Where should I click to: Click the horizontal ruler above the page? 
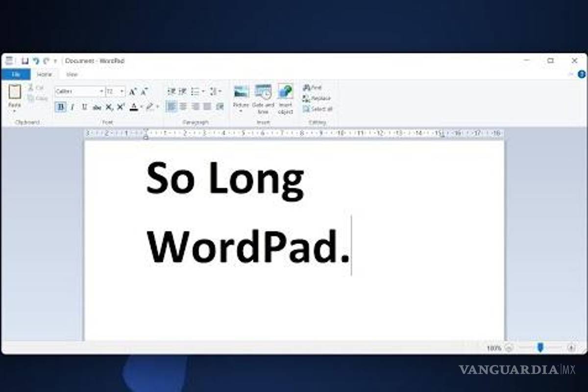pos(294,133)
